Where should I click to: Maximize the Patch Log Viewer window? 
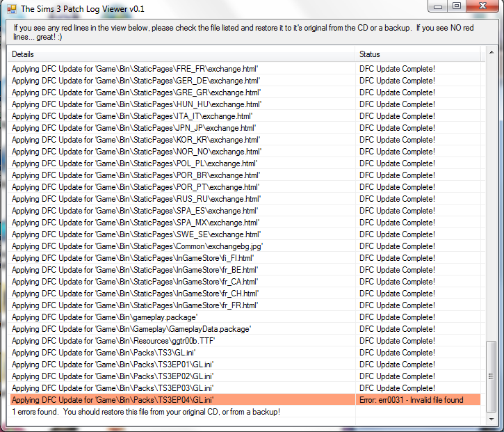456,6
